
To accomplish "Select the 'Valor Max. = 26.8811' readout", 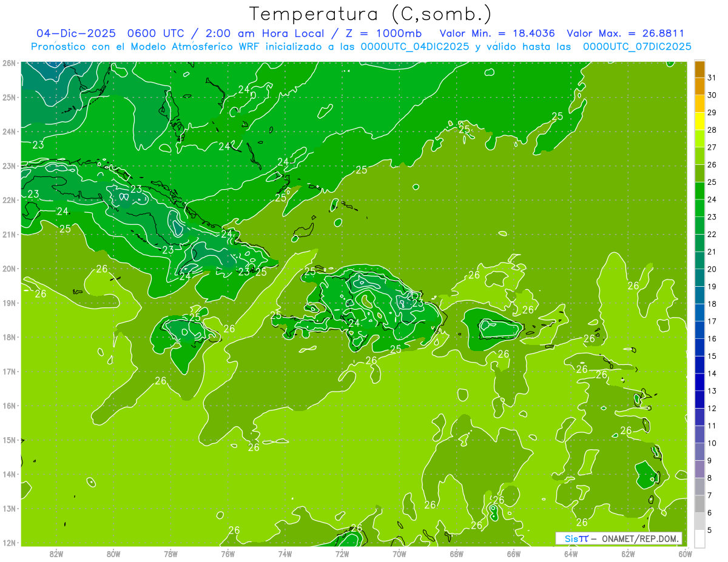I will (x=625, y=33).
